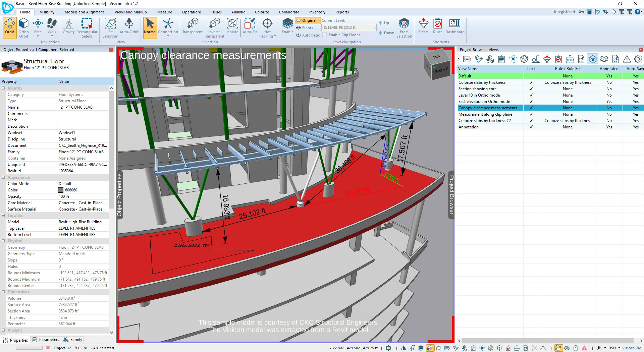This screenshot has height=352, width=644.
Task: Open the Dashboard shortcut
Action: pyautogui.click(x=455, y=26)
